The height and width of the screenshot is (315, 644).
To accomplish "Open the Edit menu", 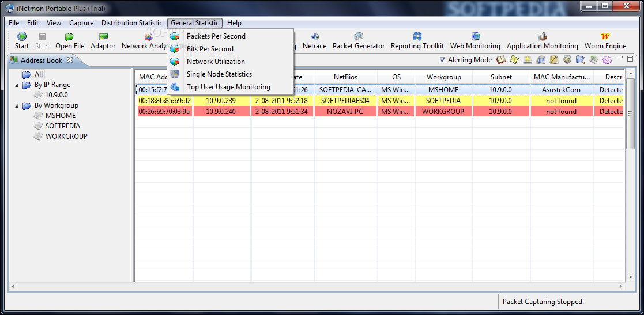I will pyautogui.click(x=33, y=23).
